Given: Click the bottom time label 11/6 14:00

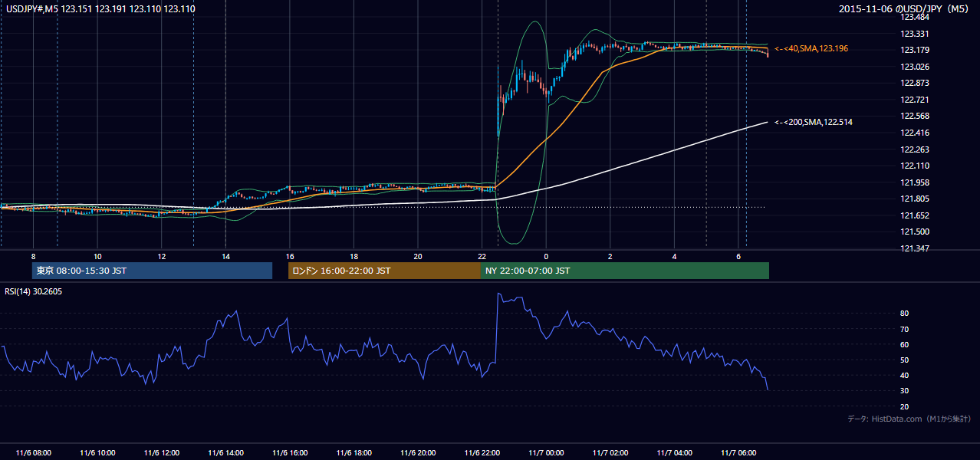Looking at the screenshot, I should point(225,453).
